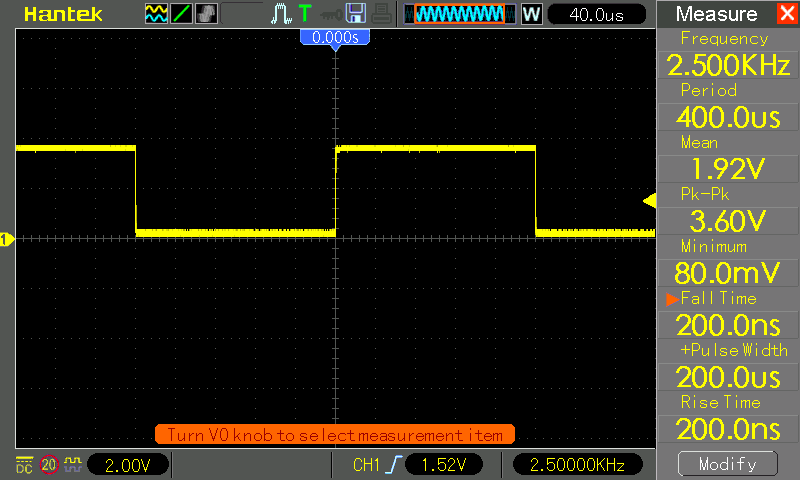Select the Minimum 80.0mV measurement
The width and height of the screenshot is (800, 480).
pyautogui.click(x=728, y=262)
